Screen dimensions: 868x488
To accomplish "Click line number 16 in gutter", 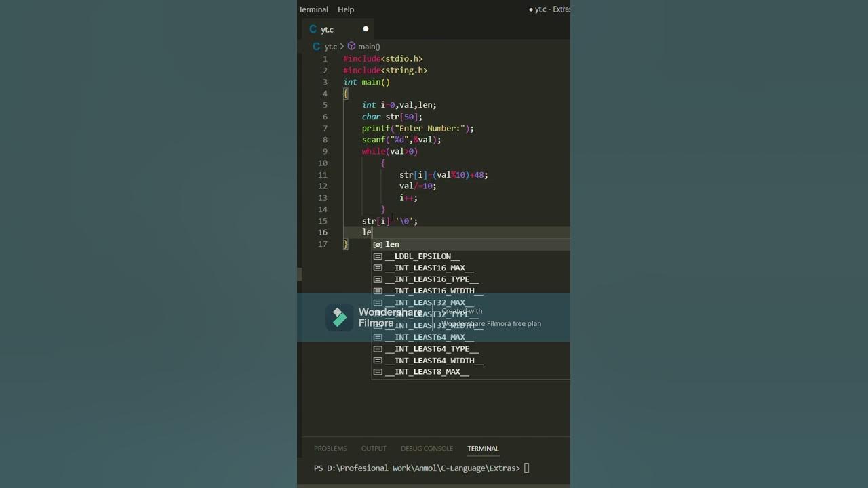I will (x=323, y=232).
